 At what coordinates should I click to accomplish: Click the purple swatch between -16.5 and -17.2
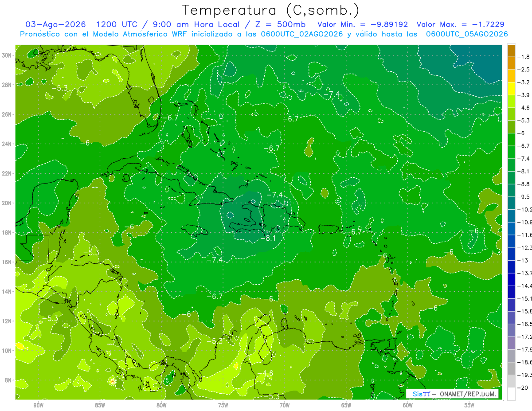tap(511, 330)
